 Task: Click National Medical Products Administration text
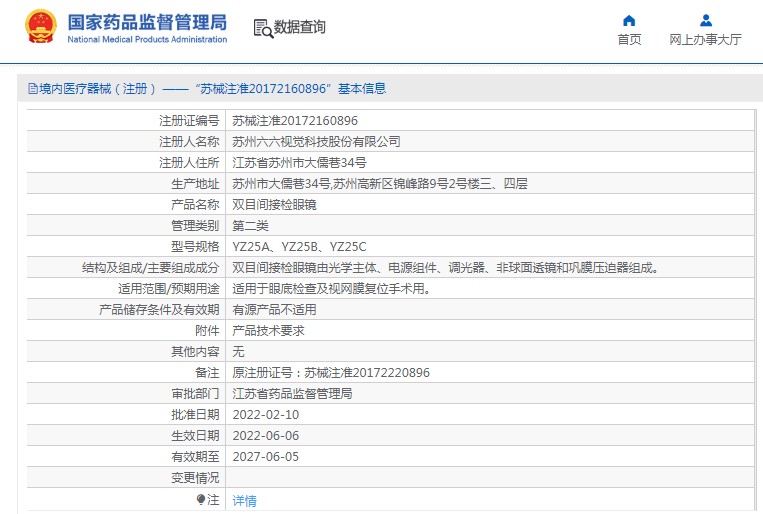coord(147,39)
